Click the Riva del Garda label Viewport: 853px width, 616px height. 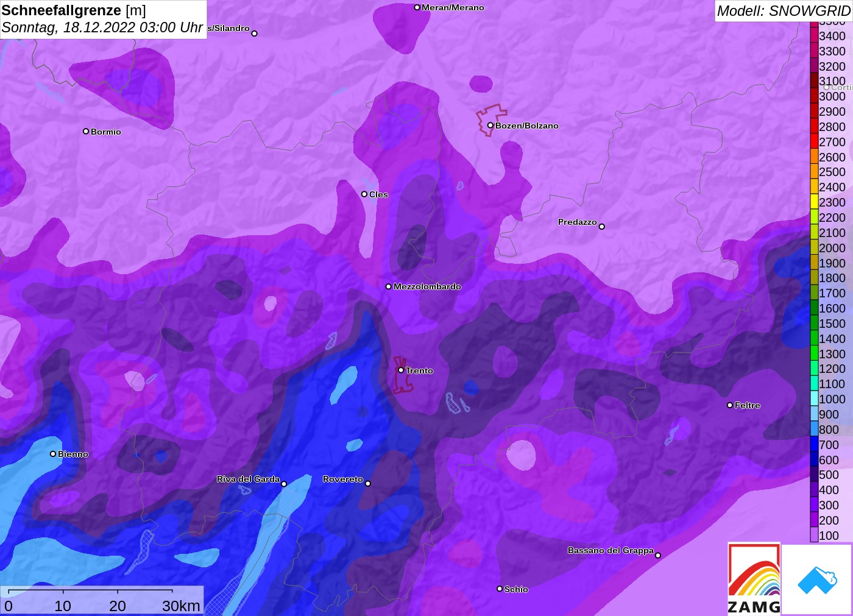coord(248,479)
